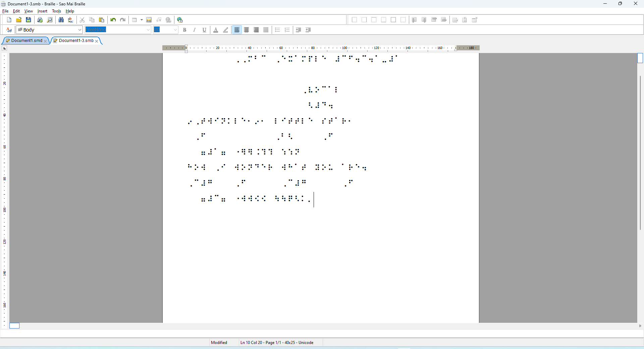Click the Print icon
The width and height of the screenshot is (644, 349).
[40, 20]
